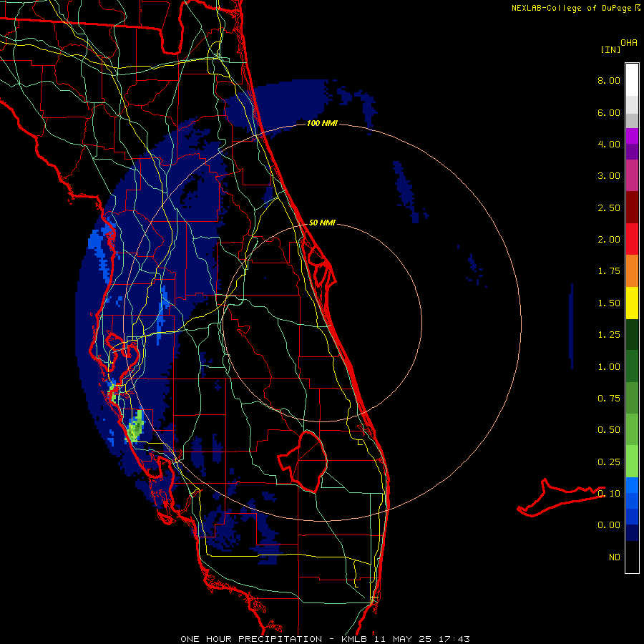Image resolution: width=644 pixels, height=644 pixels.
Task: Select the darkest green swatch beside 1.25
Action: 632,334
